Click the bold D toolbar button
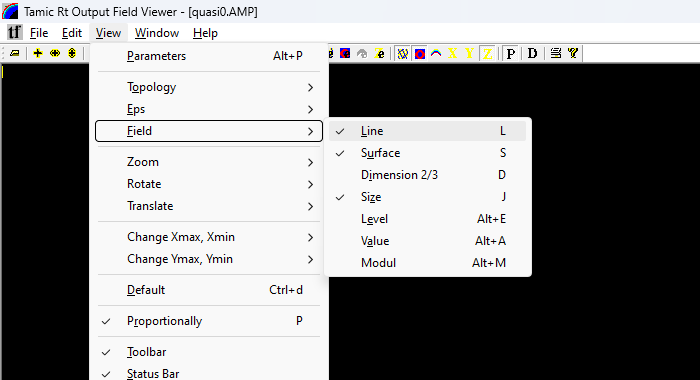 [532, 54]
